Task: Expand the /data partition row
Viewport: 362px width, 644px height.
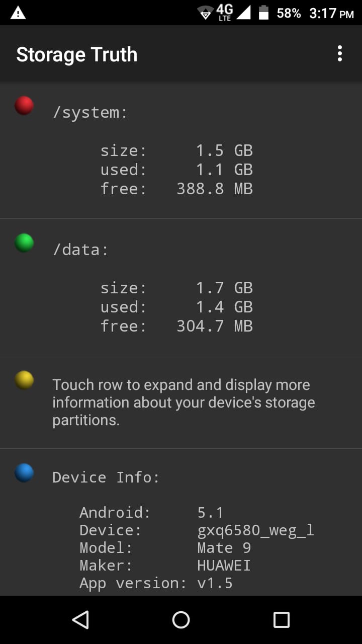Action: tap(181, 287)
